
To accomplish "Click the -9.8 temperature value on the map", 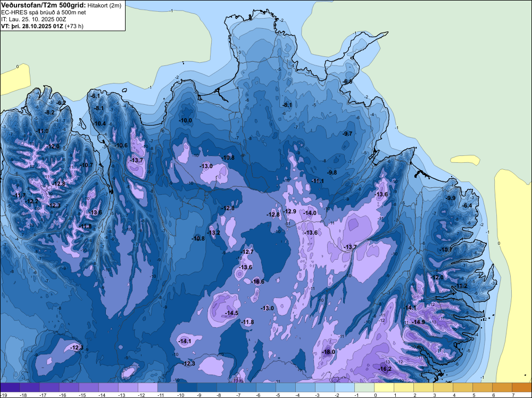I will coord(332,172).
